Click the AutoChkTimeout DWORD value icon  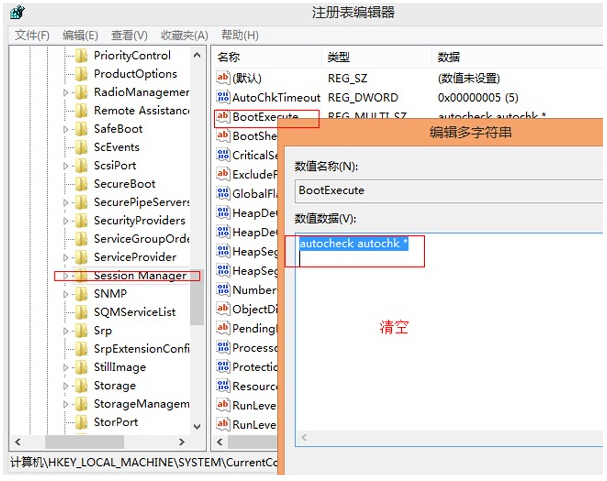(223, 97)
